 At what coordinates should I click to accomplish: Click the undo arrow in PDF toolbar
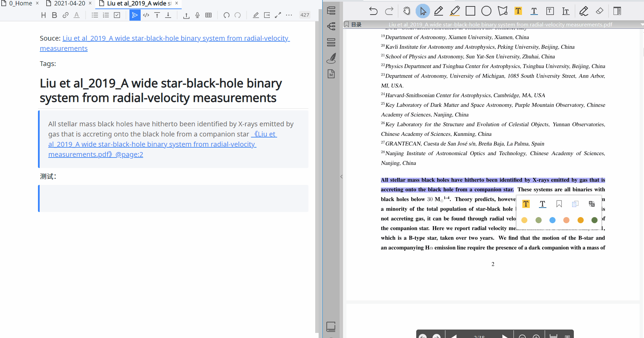373,11
